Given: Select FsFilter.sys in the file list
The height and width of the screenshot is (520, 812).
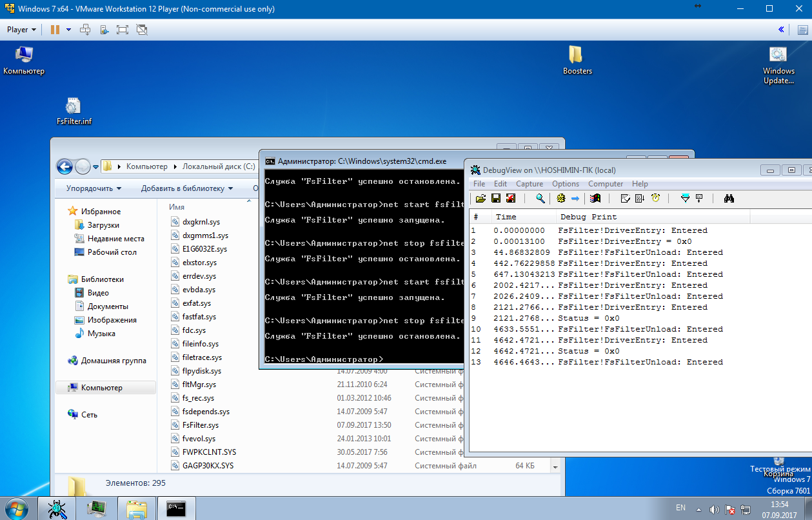Looking at the screenshot, I should tap(200, 425).
